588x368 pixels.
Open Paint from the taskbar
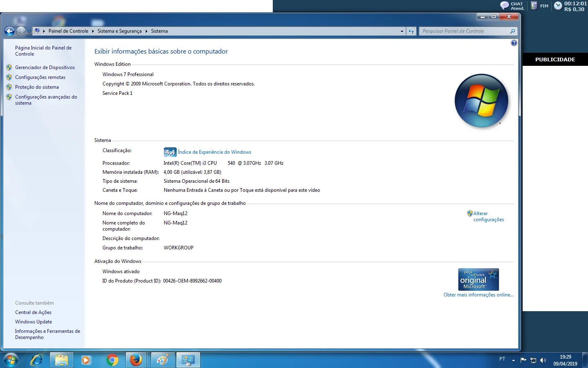click(163, 360)
